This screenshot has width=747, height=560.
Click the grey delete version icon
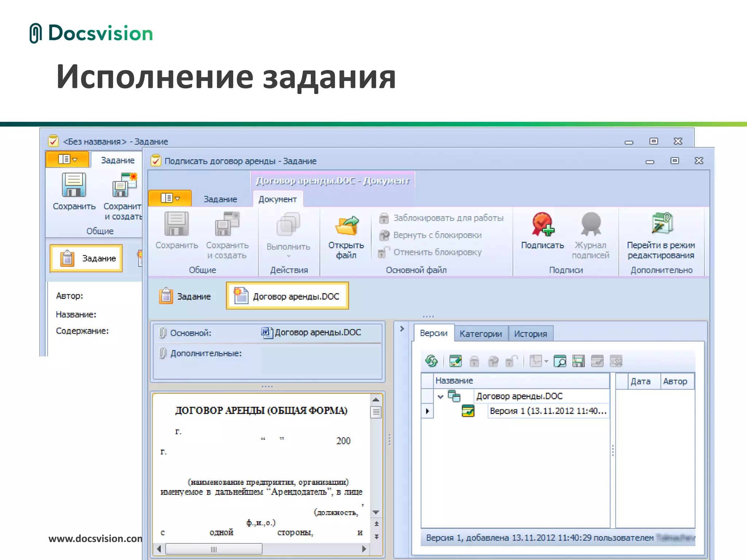(x=616, y=361)
